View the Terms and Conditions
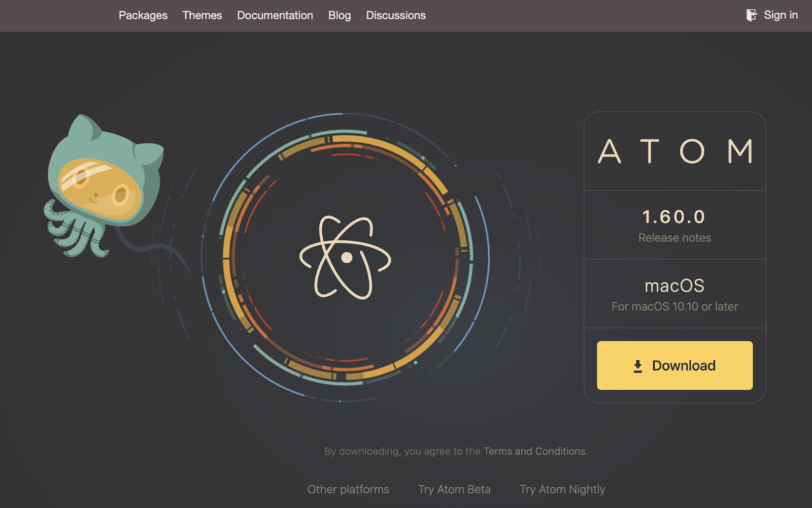Screen dimensions: 812x508 [534, 451]
